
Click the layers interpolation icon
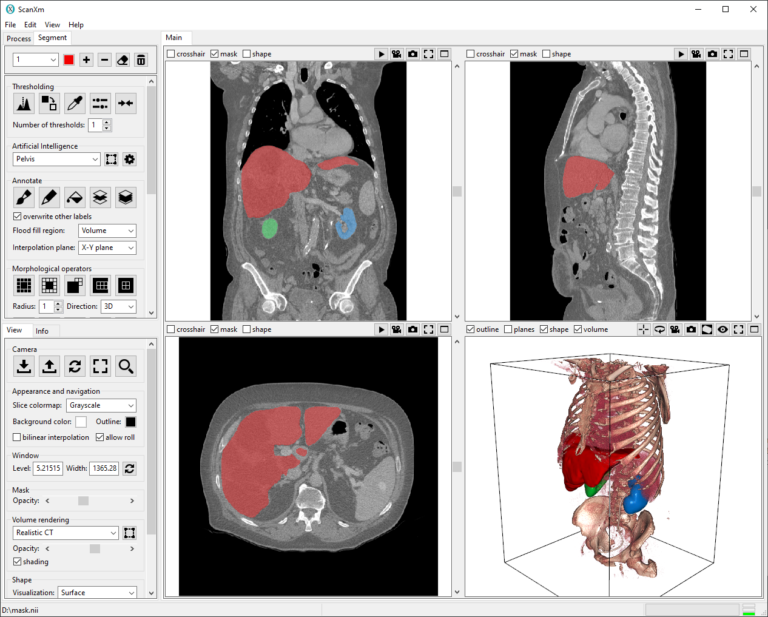point(100,197)
